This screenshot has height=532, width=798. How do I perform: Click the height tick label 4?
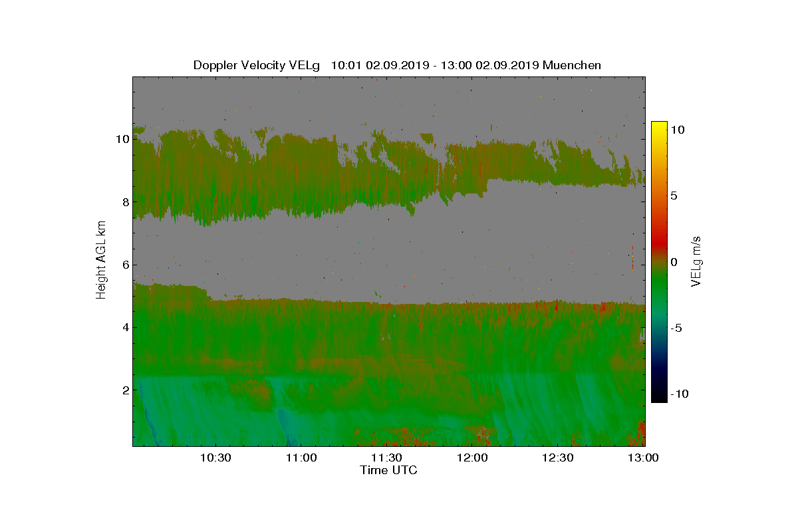click(x=124, y=327)
